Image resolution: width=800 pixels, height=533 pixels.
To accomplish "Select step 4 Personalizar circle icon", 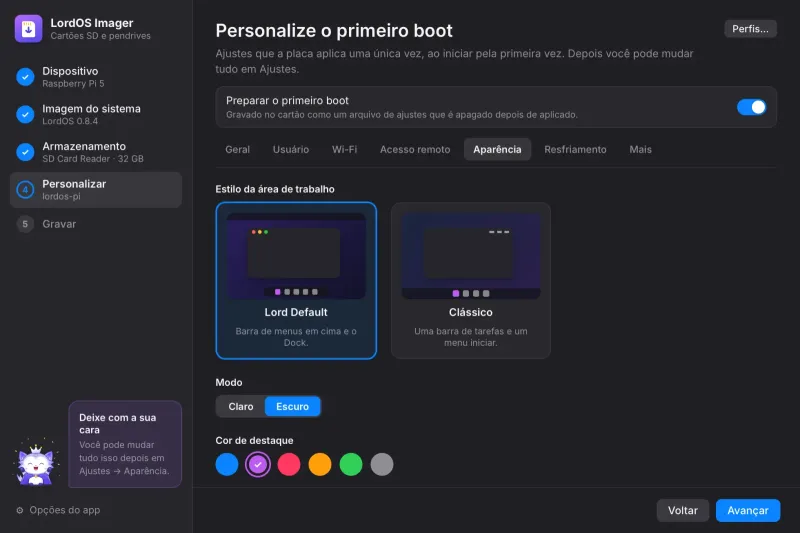I will pyautogui.click(x=25, y=190).
